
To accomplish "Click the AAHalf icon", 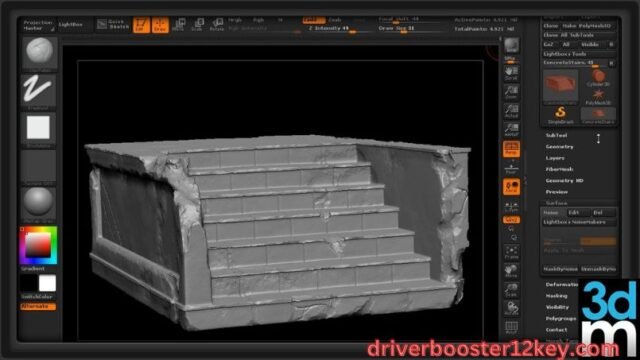I will point(511,130).
